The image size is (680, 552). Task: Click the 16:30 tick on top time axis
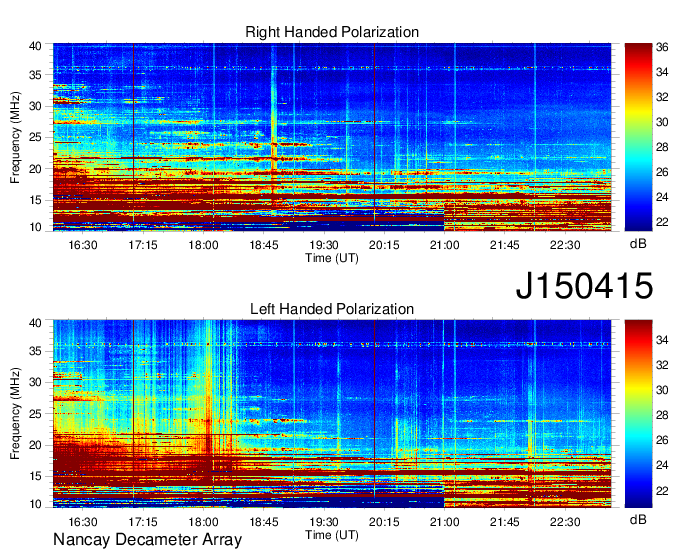click(x=82, y=245)
